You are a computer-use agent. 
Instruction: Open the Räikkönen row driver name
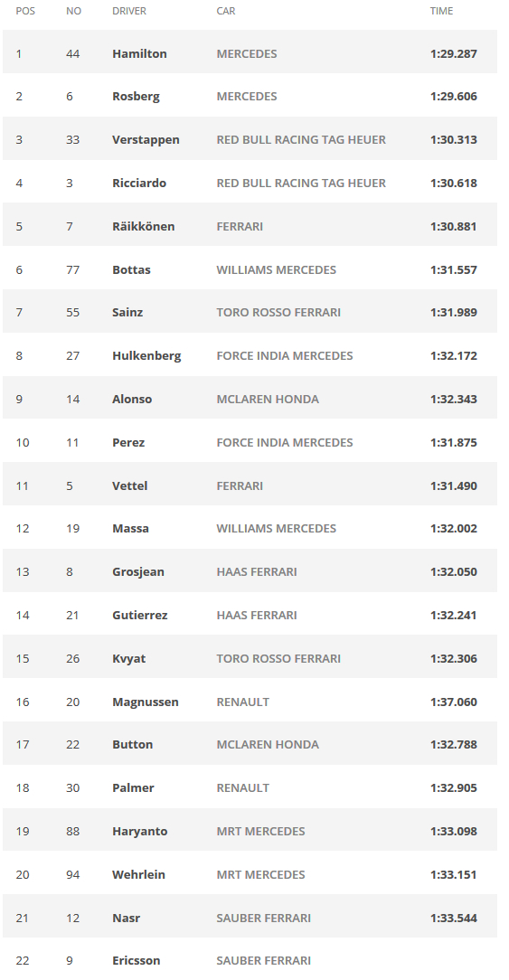pyautogui.click(x=143, y=226)
